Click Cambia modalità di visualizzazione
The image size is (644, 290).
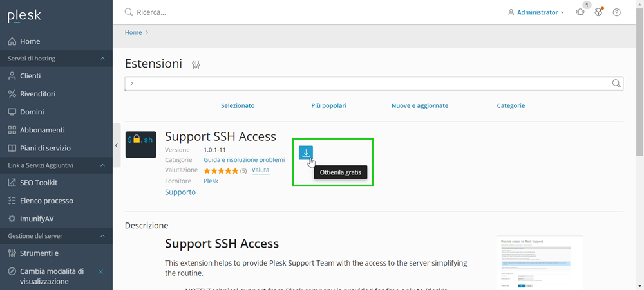pyautogui.click(x=52, y=276)
